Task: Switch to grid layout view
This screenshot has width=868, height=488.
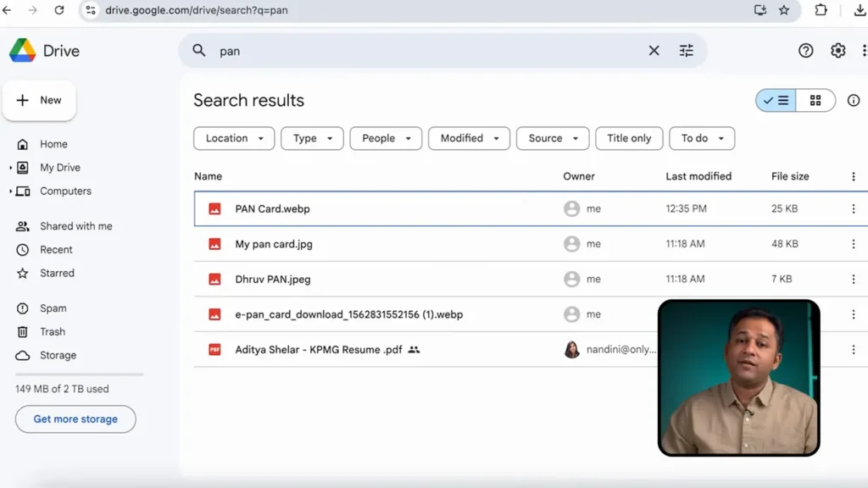Action: point(815,101)
